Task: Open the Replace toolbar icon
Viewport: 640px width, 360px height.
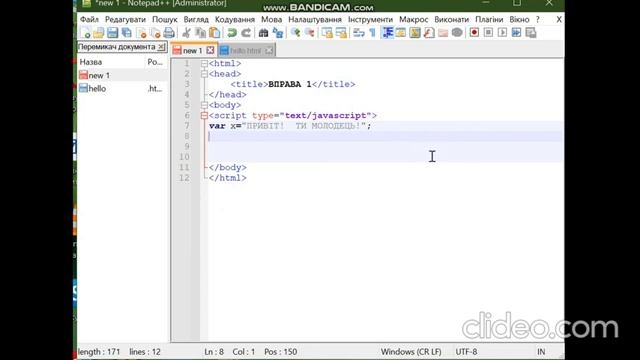Action: pos(278,33)
